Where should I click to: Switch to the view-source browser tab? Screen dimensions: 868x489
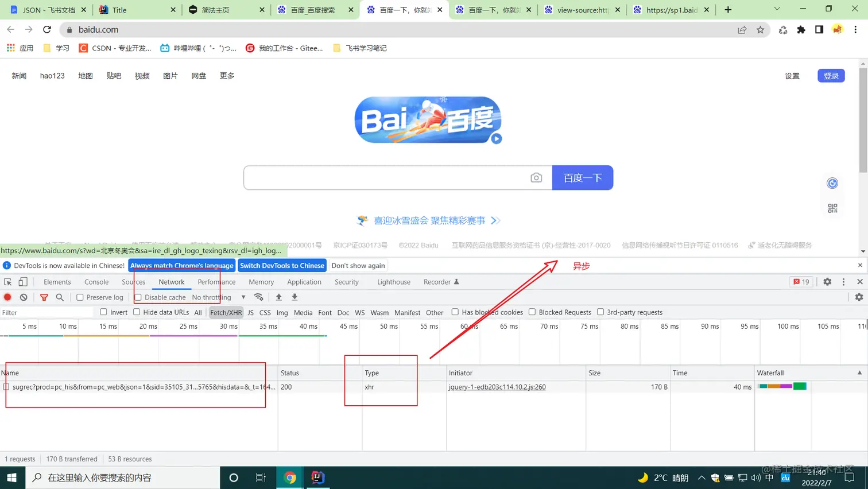[x=582, y=10]
